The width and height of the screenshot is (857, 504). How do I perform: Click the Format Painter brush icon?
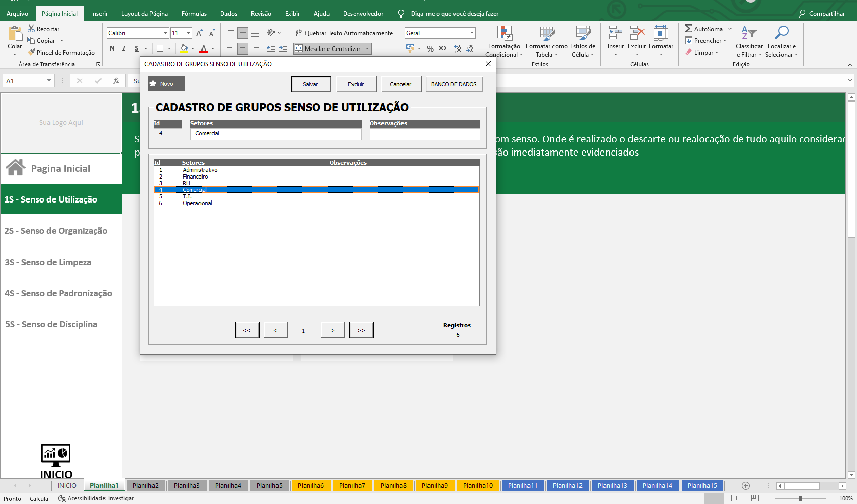pos(32,52)
